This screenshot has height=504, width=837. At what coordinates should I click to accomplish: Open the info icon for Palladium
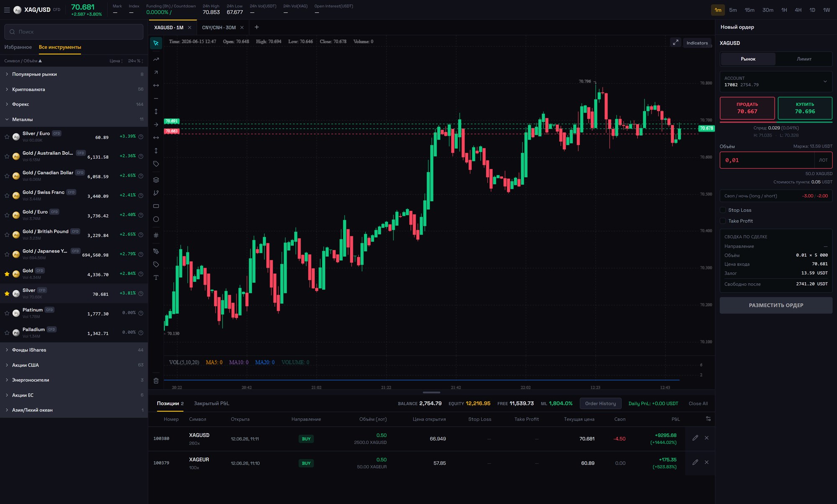point(141,333)
